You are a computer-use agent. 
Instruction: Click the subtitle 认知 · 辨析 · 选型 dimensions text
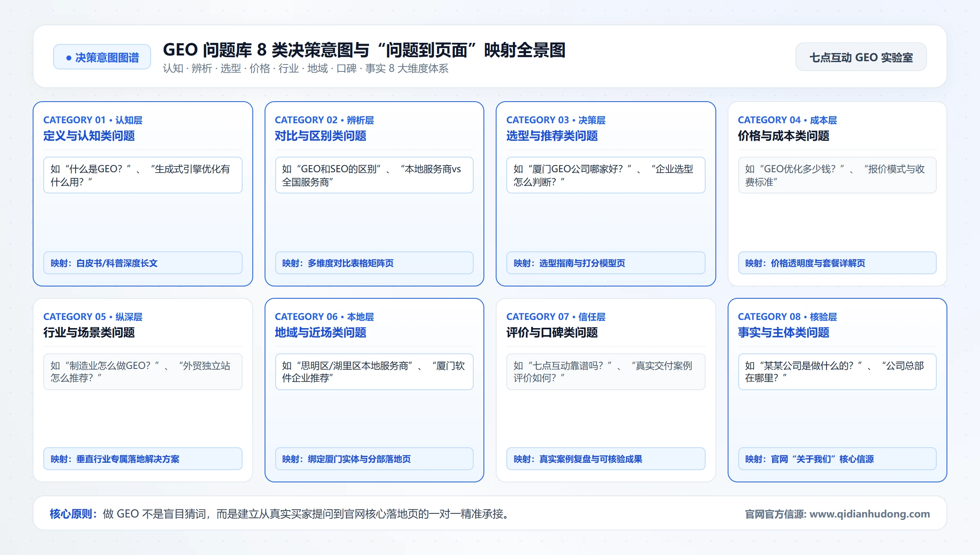pyautogui.click(x=305, y=69)
